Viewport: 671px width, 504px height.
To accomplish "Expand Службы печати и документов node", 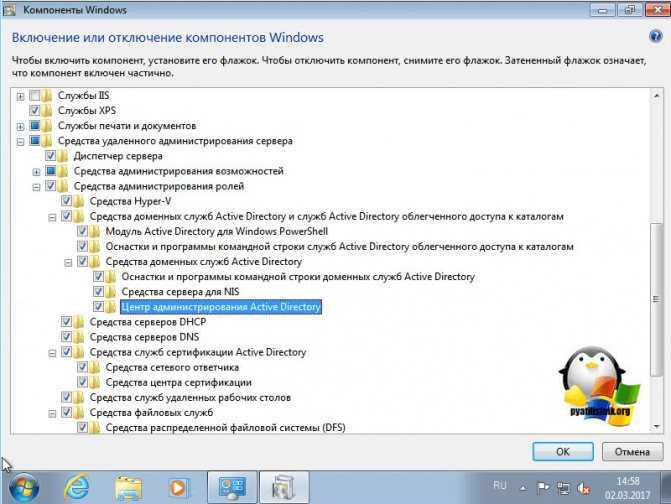I will [20, 127].
